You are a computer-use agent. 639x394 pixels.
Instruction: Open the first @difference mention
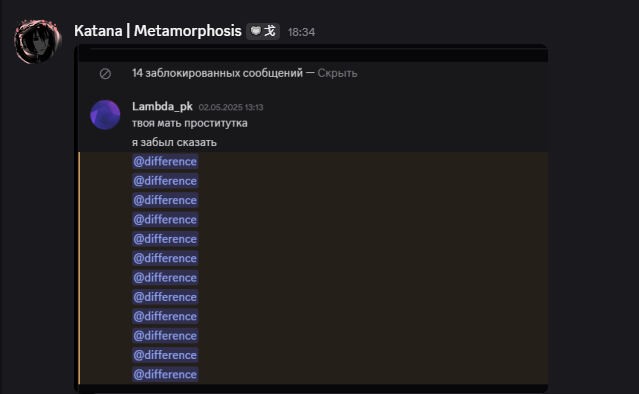pos(165,161)
